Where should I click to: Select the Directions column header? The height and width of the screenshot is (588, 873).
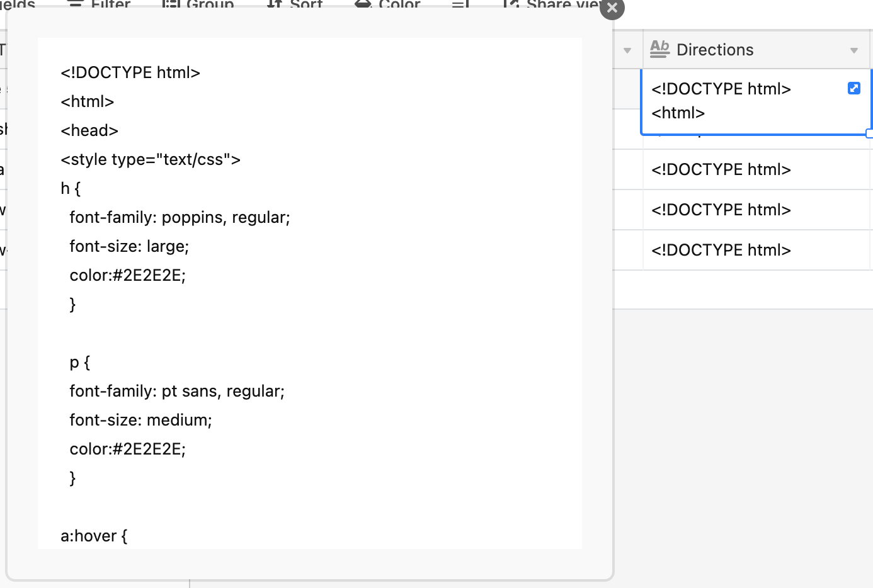tap(756, 49)
